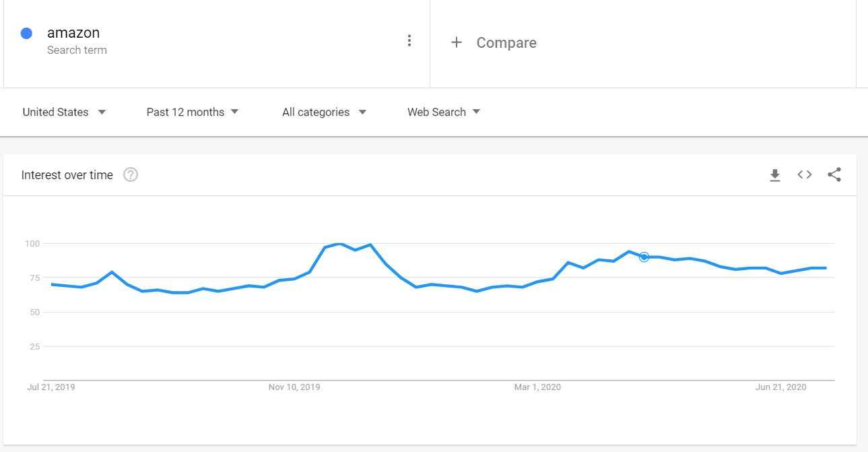This screenshot has height=452, width=868.
Task: Open the help icon beside Interest over time
Action: tap(131, 175)
